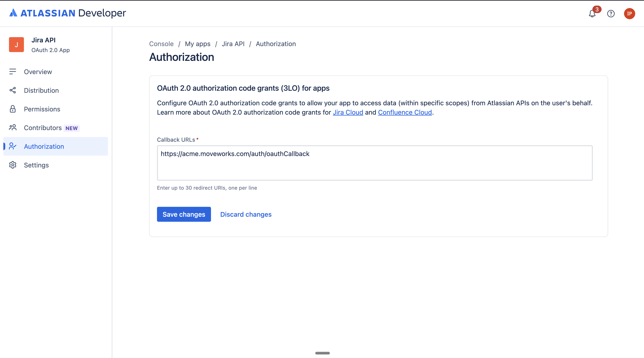This screenshot has width=644, height=358.
Task: Go to My apps breadcrumb
Action: pyautogui.click(x=198, y=44)
